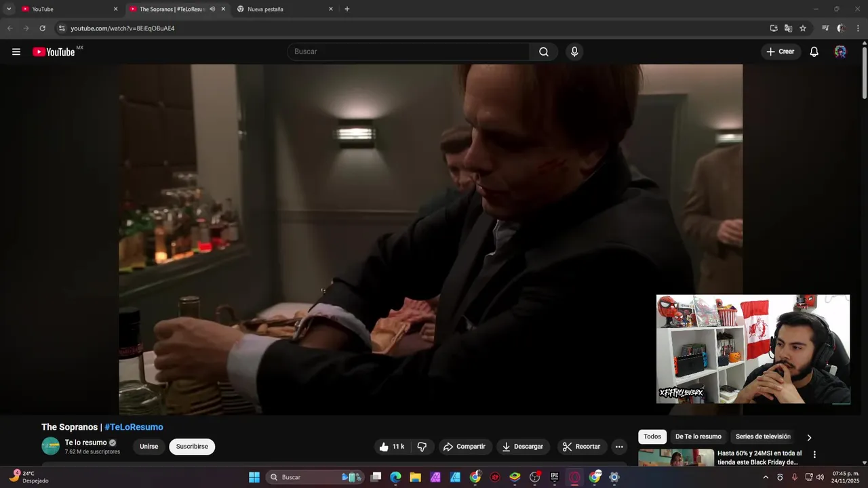Viewport: 868px width, 488px height.
Task: Start voice search with the microphone
Action: [574, 52]
